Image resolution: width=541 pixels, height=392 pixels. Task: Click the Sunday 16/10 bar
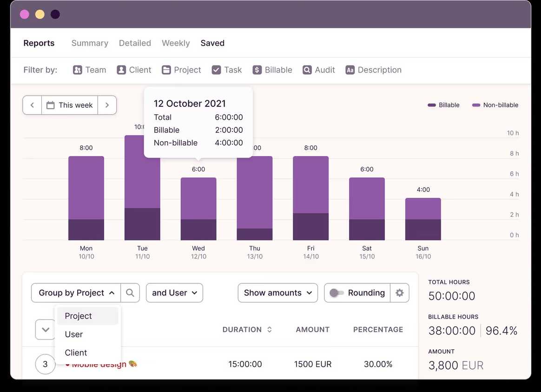423,219
